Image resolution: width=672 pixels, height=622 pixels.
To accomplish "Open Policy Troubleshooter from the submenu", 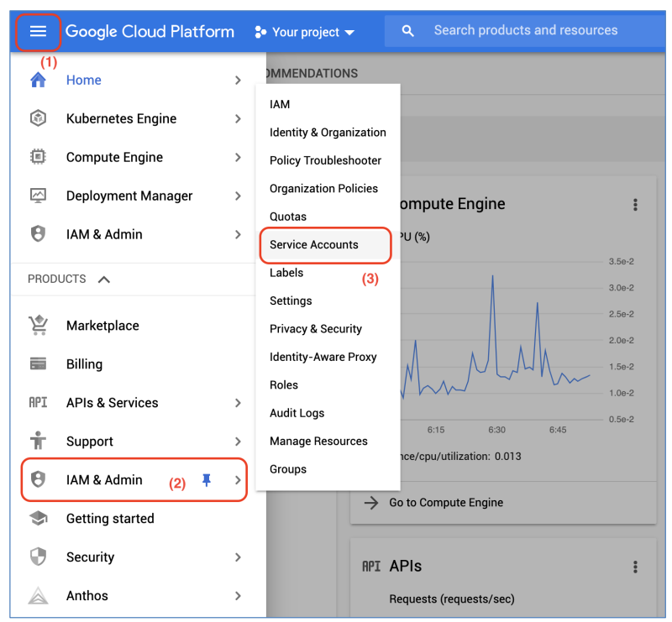I will (328, 160).
